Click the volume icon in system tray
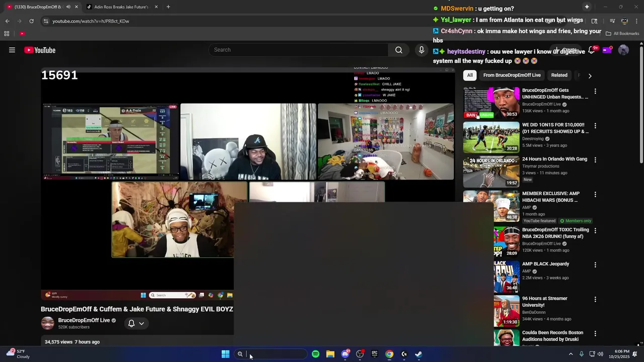Screen dimensions: 644x362 [x=600, y=354]
